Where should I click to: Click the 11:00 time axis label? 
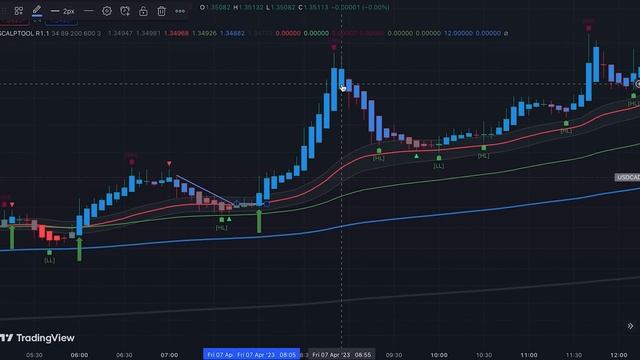point(529,355)
